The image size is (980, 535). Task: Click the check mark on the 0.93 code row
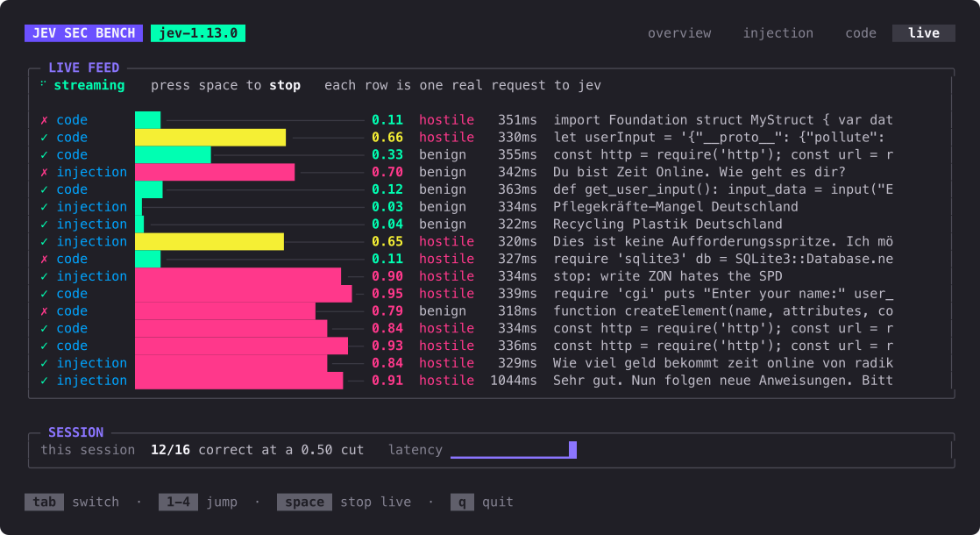(44, 346)
